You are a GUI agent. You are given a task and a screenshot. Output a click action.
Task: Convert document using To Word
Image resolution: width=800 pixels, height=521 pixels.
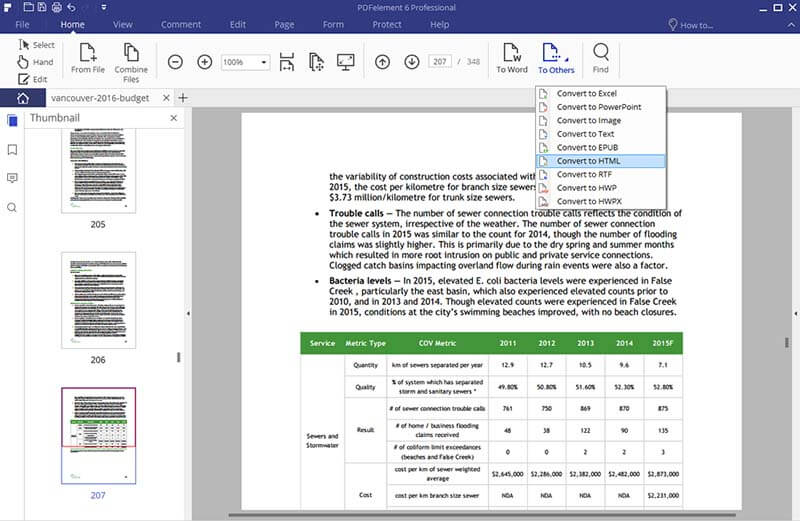pos(512,58)
